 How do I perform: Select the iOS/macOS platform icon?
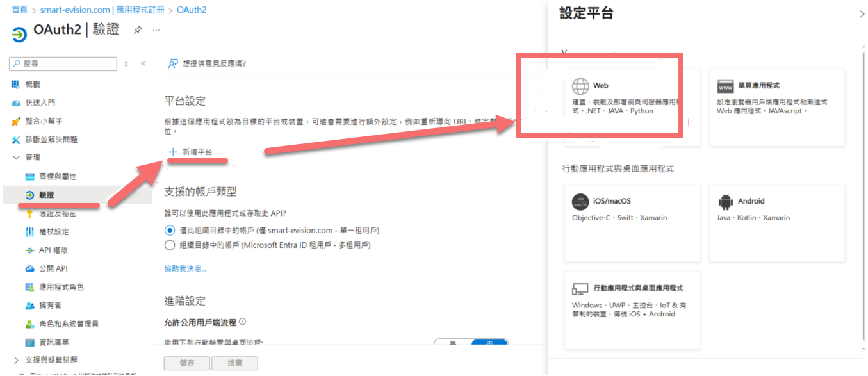point(580,202)
